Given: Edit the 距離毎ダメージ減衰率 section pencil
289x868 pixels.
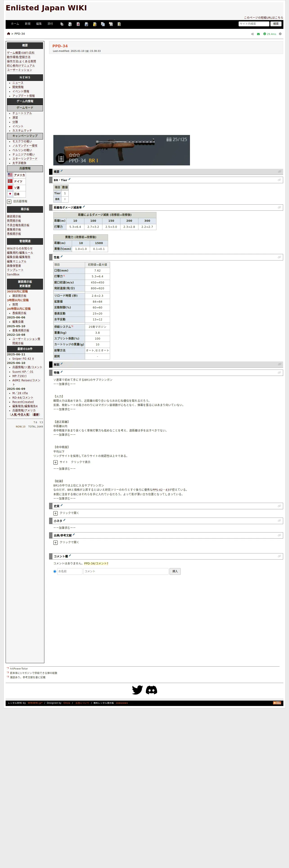Looking at the screenshot, I should pyautogui.click(x=84, y=207).
